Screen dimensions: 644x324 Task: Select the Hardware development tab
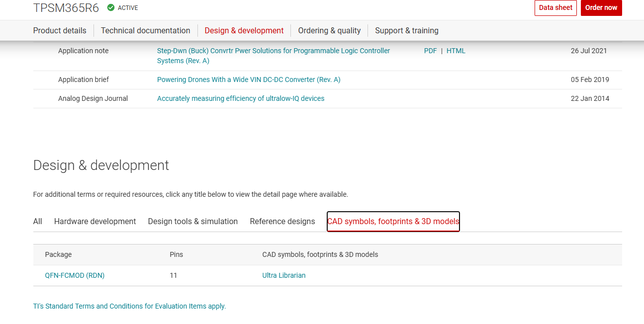click(95, 221)
